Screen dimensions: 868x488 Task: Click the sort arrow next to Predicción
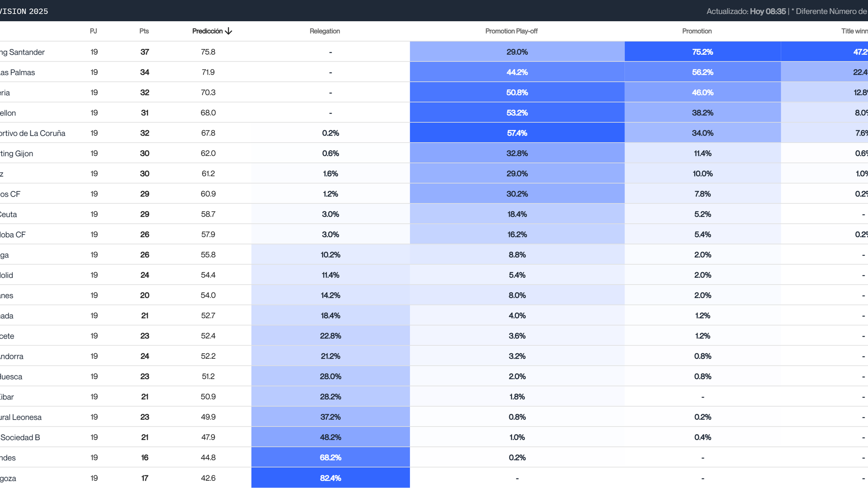click(229, 31)
